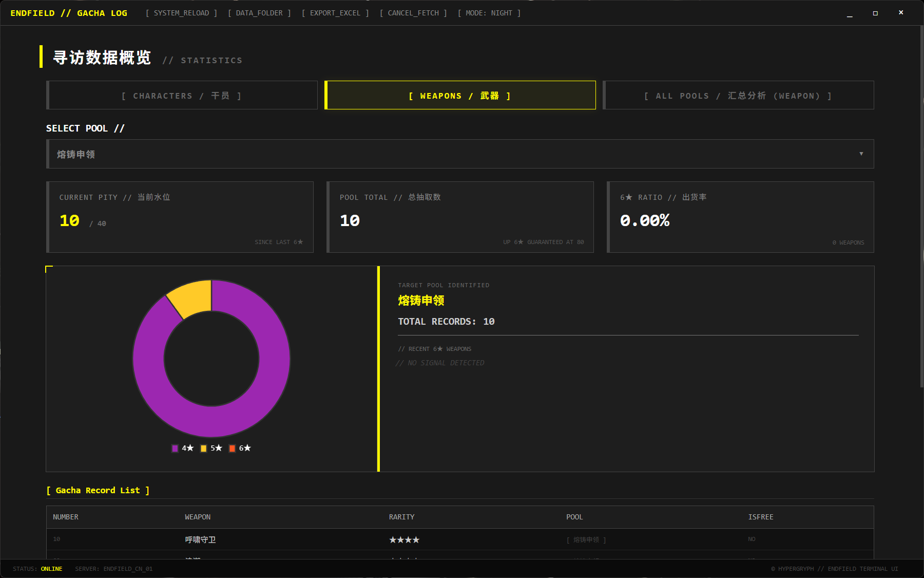Click the page scrollbar thumb
Viewport: 924px width, 578px height.
click(x=921, y=206)
